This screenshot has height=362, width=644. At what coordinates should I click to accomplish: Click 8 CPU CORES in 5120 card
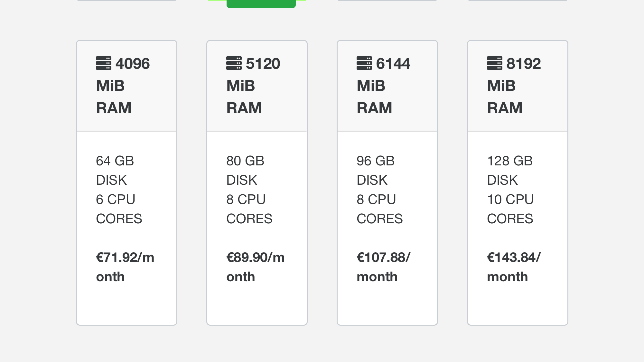tap(249, 209)
